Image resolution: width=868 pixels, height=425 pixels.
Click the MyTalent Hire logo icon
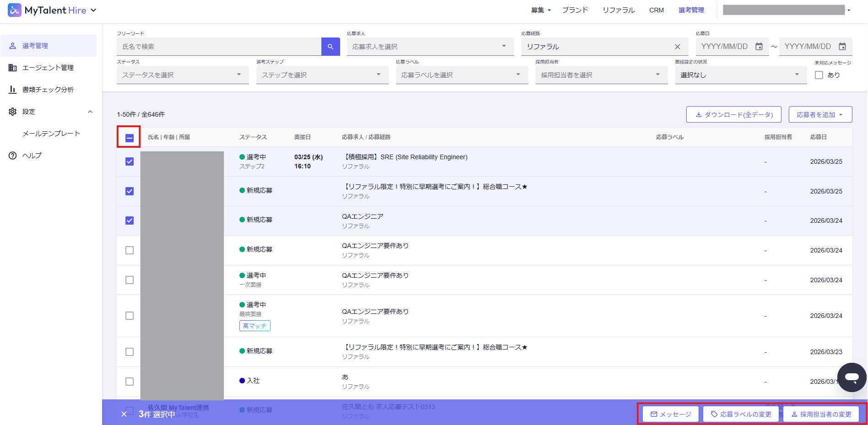(x=15, y=10)
